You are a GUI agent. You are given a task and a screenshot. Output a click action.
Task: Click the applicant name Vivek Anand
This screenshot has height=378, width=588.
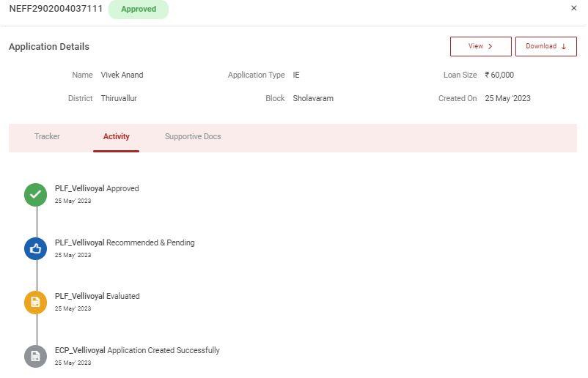click(x=122, y=75)
